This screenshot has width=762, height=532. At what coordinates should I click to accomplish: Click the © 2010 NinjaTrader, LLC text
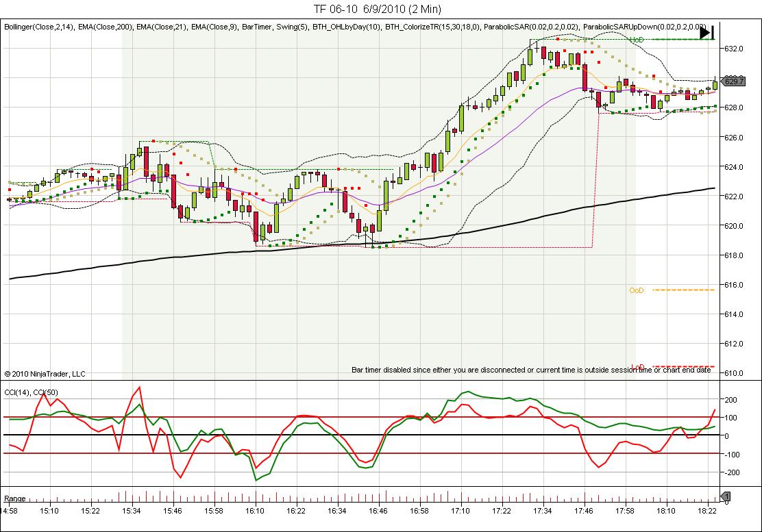(x=45, y=374)
